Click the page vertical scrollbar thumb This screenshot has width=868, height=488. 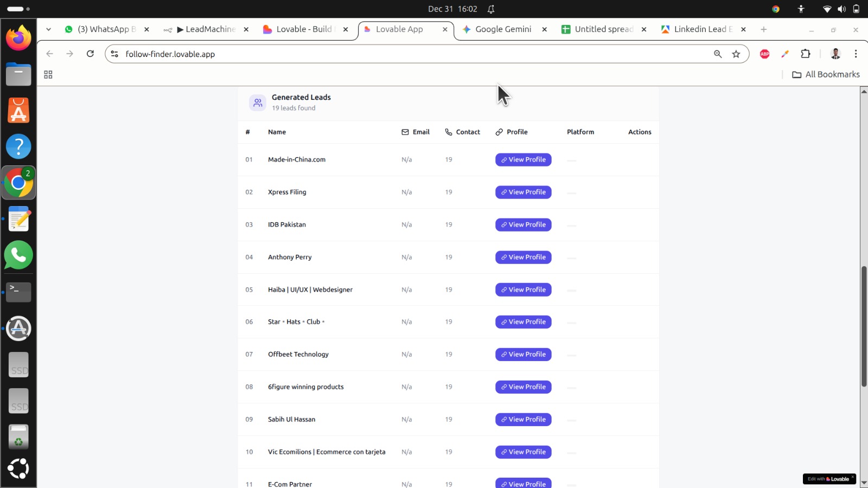864,326
